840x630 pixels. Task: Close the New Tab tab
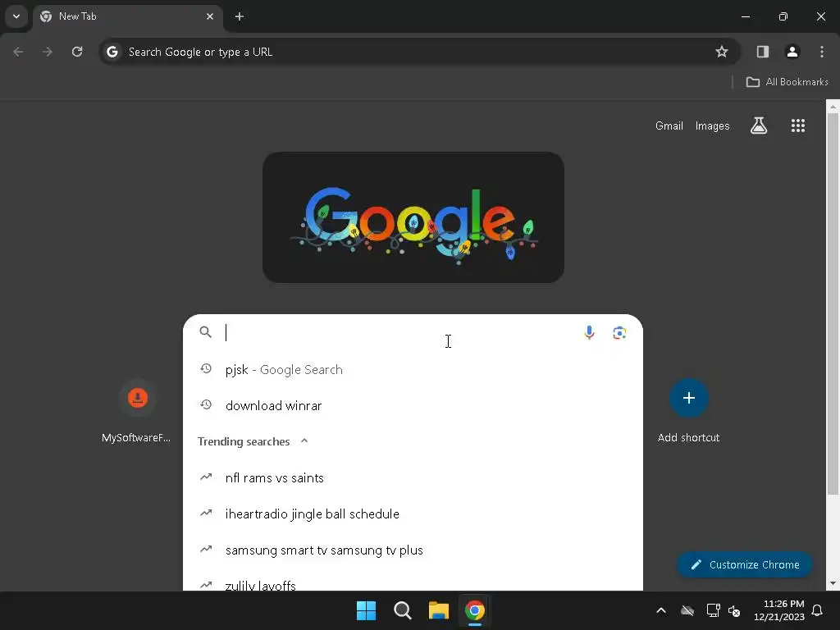point(210,16)
